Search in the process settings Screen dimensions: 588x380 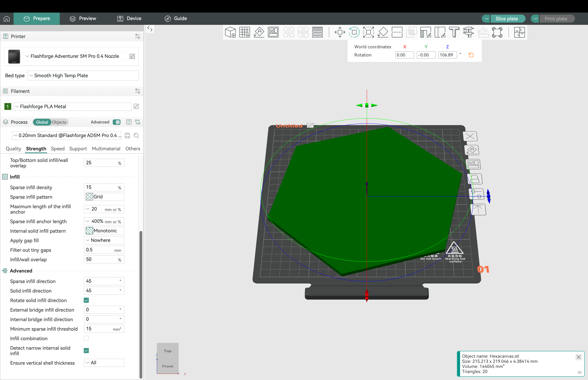click(x=136, y=135)
